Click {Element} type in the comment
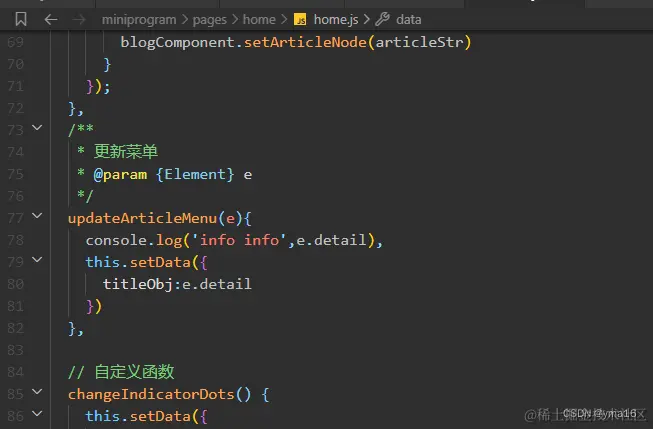 tap(195, 174)
